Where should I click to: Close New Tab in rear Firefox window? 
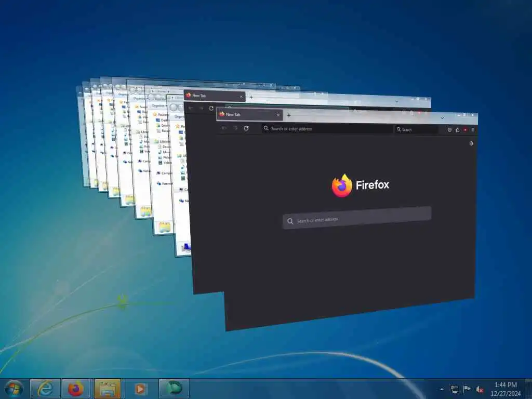tap(241, 97)
